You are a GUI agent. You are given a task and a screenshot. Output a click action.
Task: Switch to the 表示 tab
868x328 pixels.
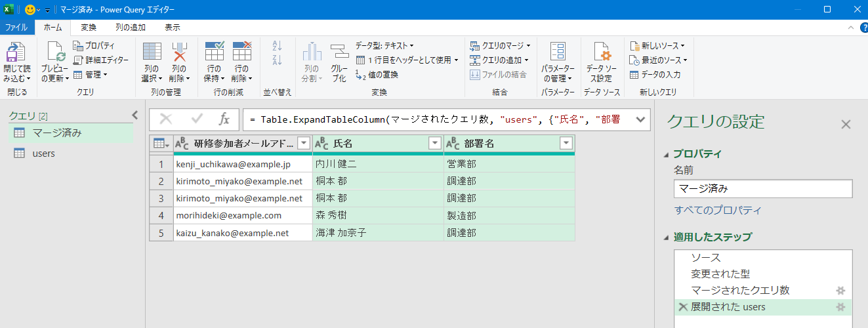click(173, 28)
